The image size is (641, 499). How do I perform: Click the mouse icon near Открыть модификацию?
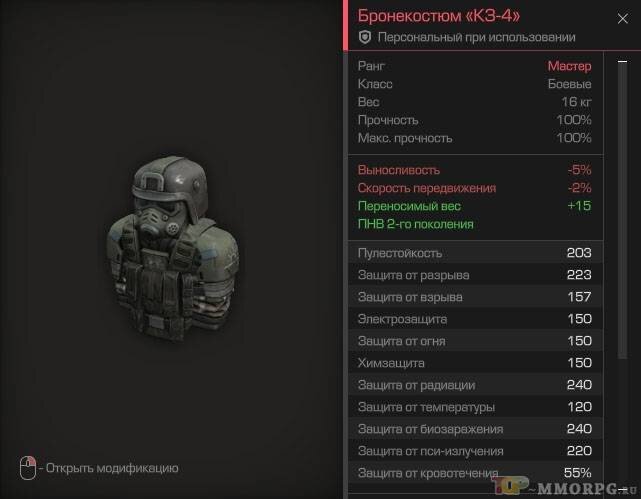28,468
